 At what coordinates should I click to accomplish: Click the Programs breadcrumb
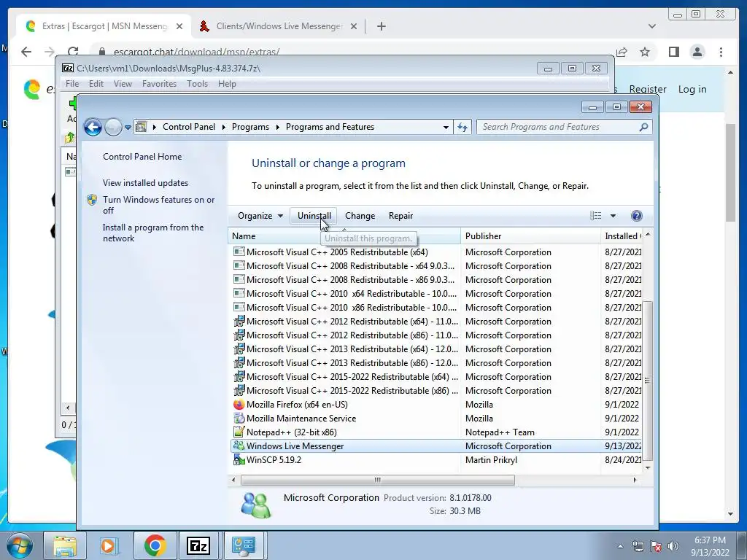(250, 127)
